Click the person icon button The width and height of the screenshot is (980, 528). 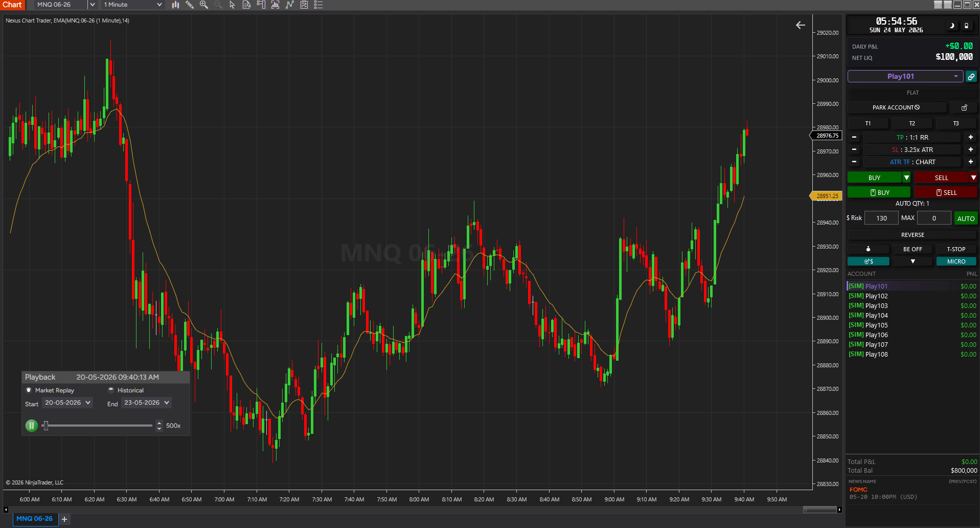(868, 249)
